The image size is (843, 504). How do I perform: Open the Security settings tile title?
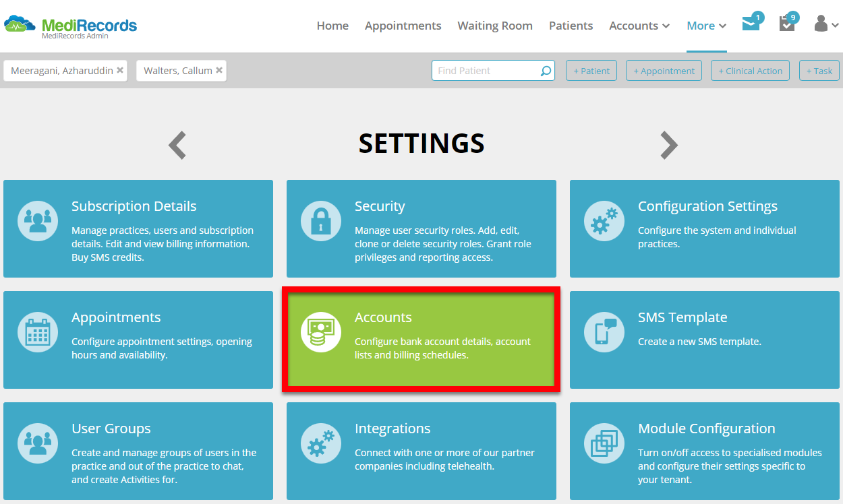380,206
